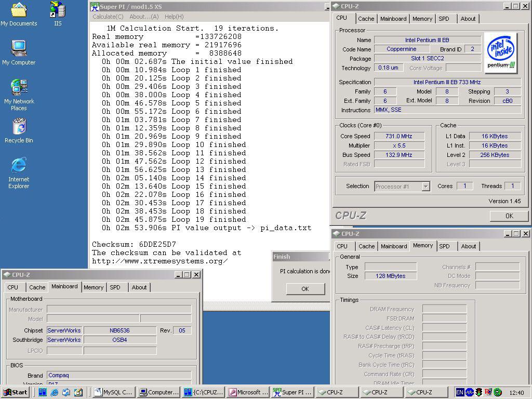Click OSB4 southbridge value field

click(120, 340)
